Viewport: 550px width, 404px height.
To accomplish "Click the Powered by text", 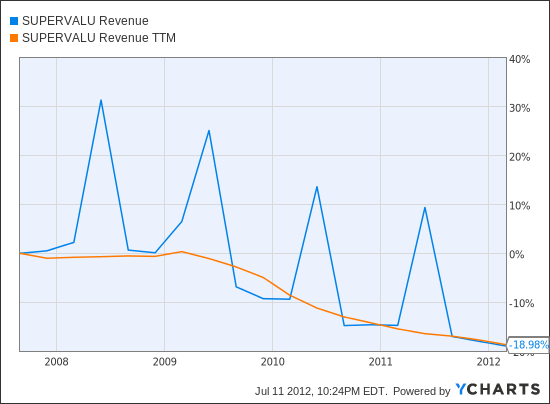I will tap(421, 391).
